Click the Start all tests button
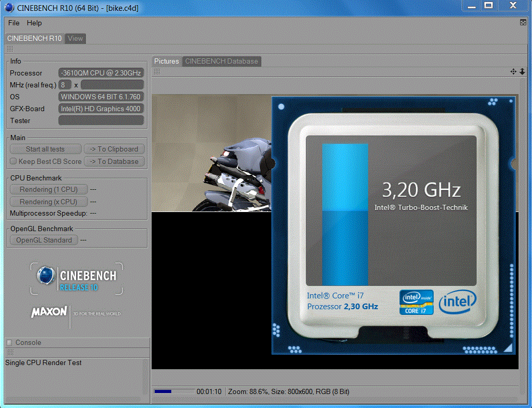The height and width of the screenshot is (408, 532). pyautogui.click(x=46, y=149)
